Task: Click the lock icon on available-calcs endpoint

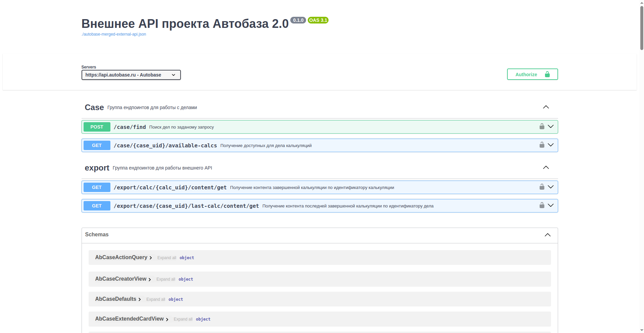Action: [542, 145]
